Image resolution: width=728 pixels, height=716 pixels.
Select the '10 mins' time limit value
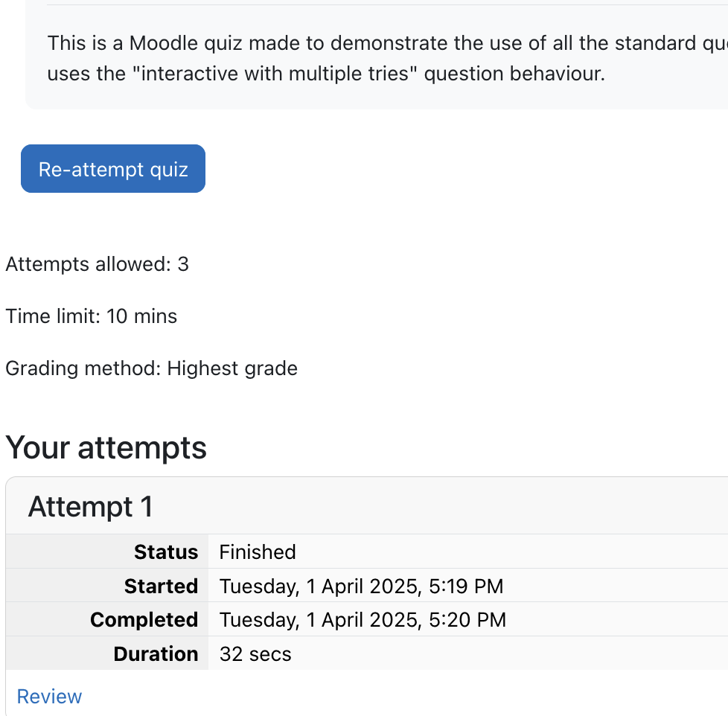tap(141, 316)
